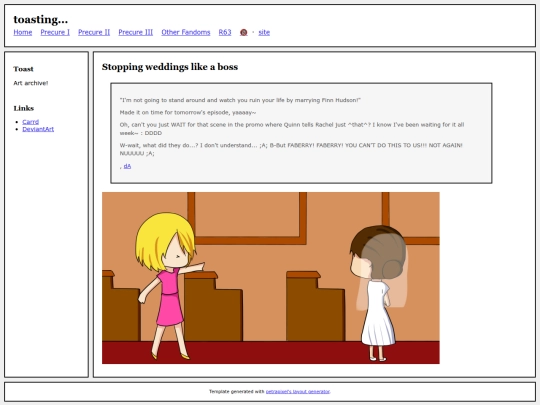The width and height of the screenshot is (540, 405).
Task: Click the 'Toast' sidebar heading
Action: point(23,69)
